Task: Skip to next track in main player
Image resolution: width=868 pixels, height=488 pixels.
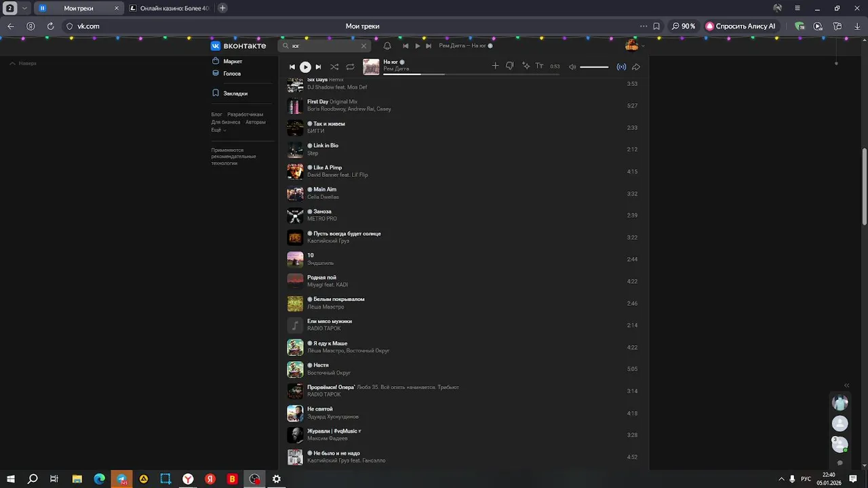Action: (x=318, y=67)
